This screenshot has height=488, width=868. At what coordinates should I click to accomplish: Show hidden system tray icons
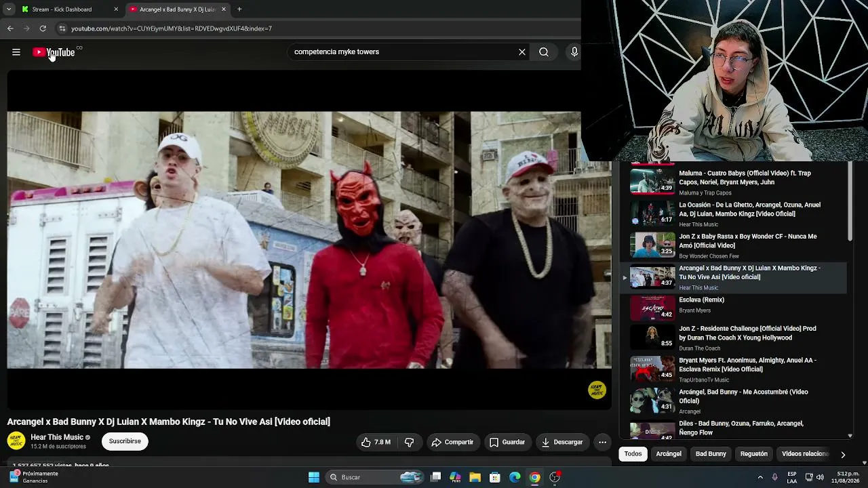click(760, 477)
